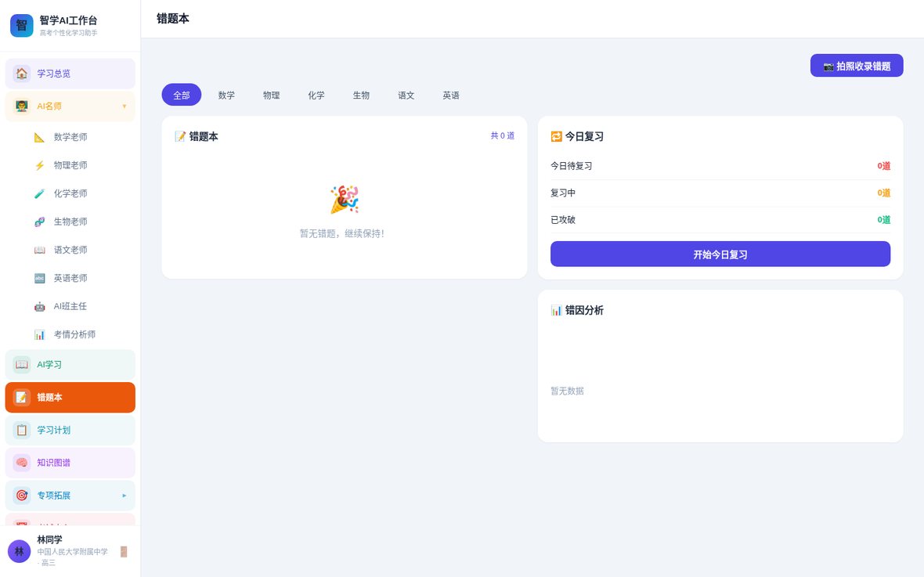Viewport: 924px width, 577px height.
Task: Click the ruler icon for 数学老师
Action: (39, 137)
